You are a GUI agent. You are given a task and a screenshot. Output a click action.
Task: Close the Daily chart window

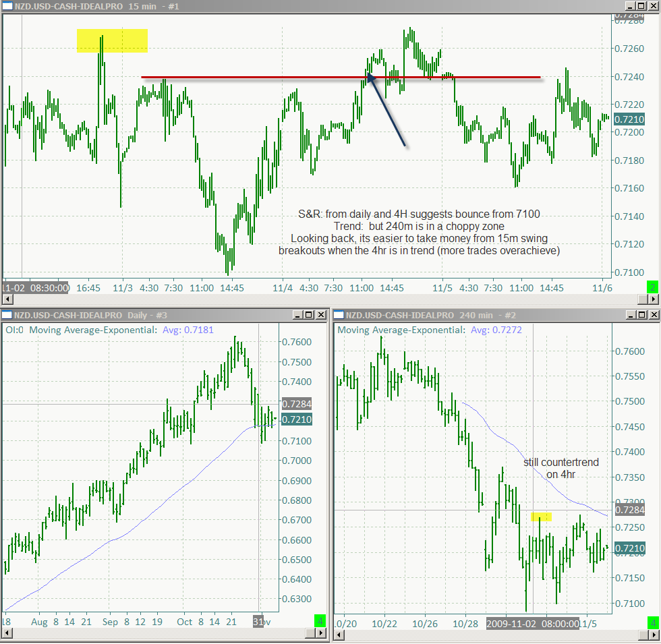321,315
